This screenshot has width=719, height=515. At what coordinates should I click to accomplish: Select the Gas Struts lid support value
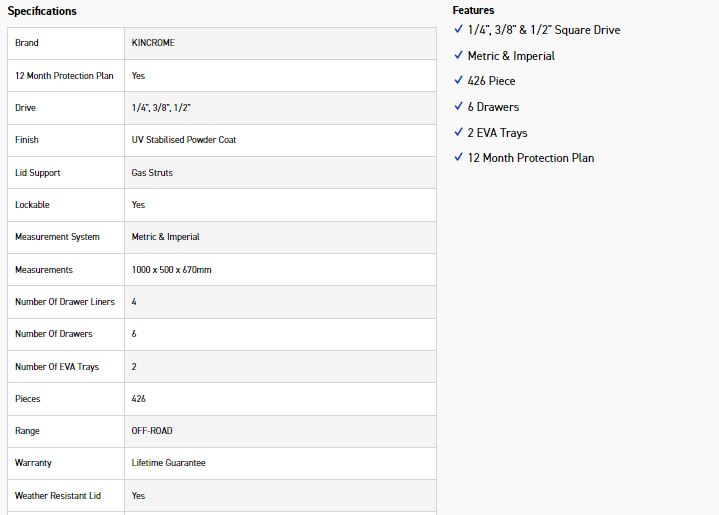152,173
